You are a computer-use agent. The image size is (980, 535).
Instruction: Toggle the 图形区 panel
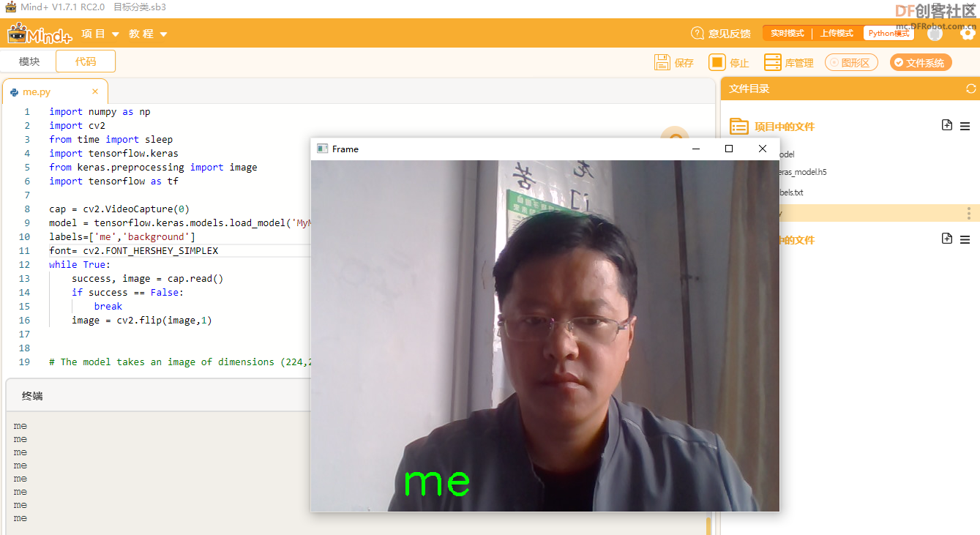point(851,62)
